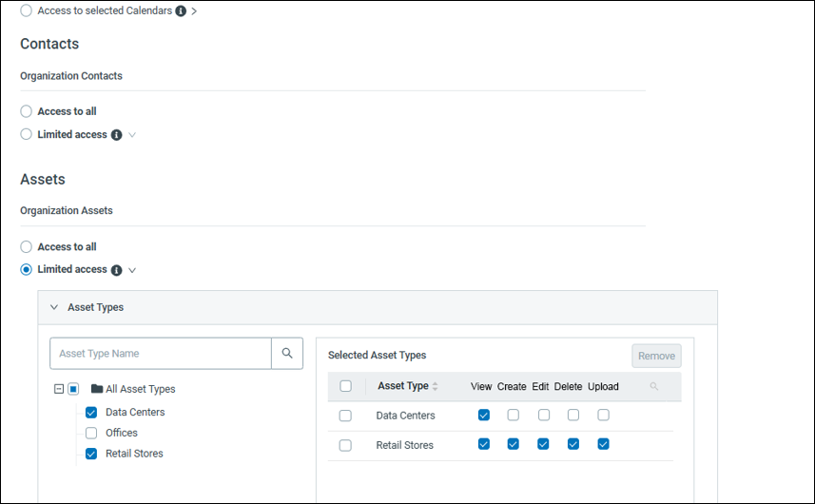Click the info icon next to Assets Limited access
The height and width of the screenshot is (504, 815).
(x=116, y=270)
